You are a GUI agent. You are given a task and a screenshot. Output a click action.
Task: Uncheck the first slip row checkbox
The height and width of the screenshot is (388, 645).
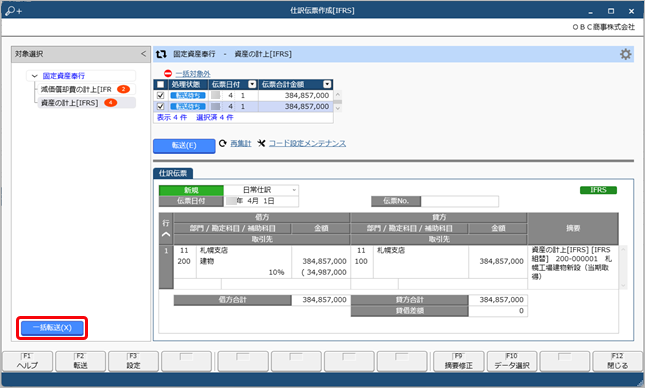[x=160, y=95]
